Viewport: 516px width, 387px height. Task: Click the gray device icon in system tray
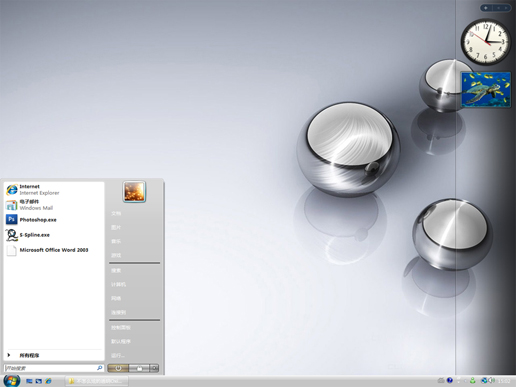tap(441, 380)
